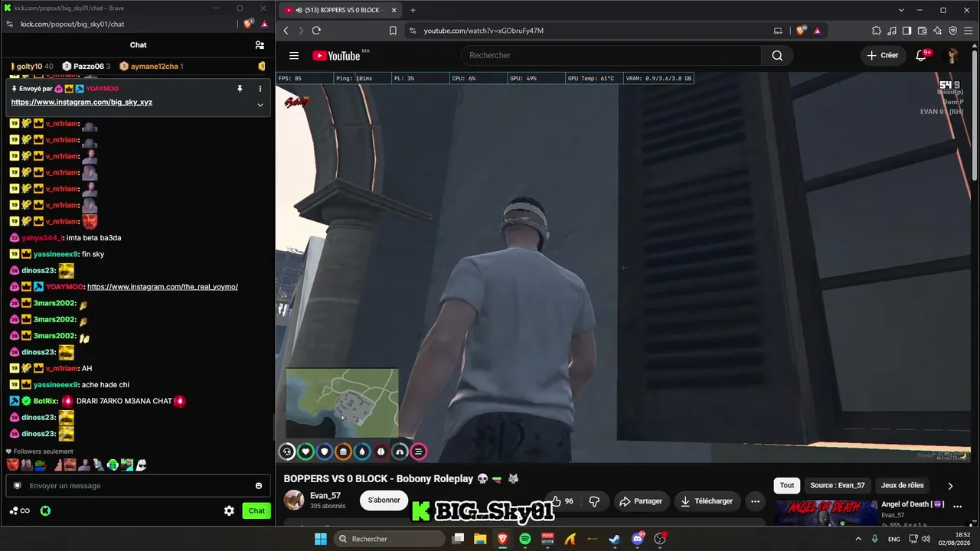Screen dimensions: 980x551
Task: Open the the_real_yoymo Instagram link
Action: (x=162, y=287)
